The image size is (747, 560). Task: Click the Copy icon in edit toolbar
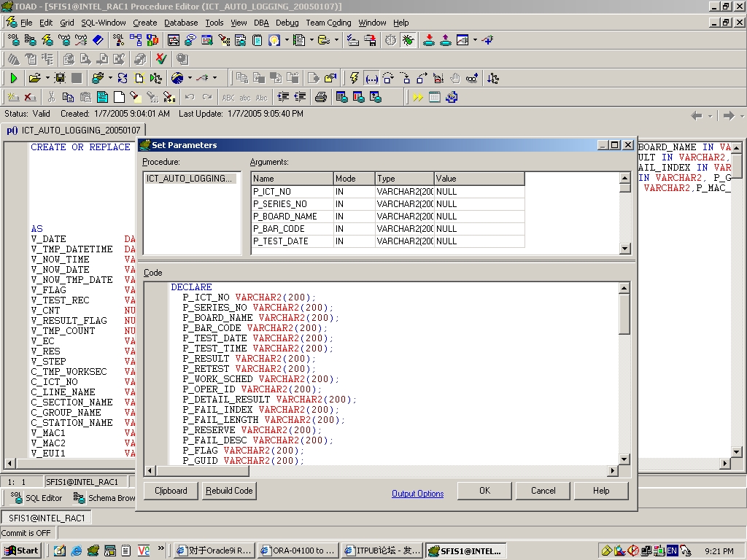[68, 98]
